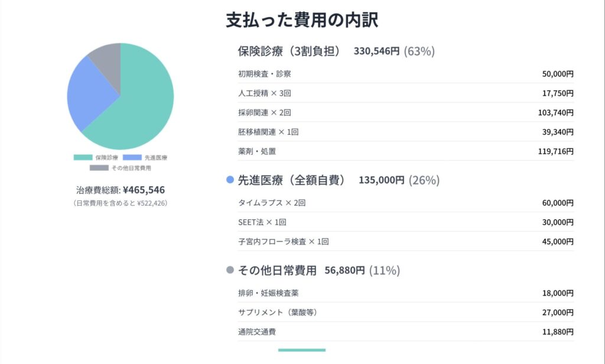Viewport: 605px width, 364px height.
Task: Click the 45,000円 amount
Action: click(x=558, y=242)
